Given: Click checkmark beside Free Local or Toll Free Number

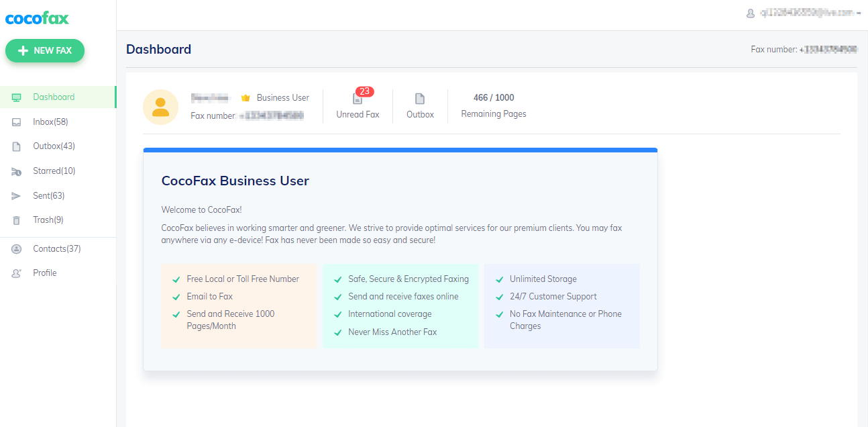Looking at the screenshot, I should tap(176, 280).
